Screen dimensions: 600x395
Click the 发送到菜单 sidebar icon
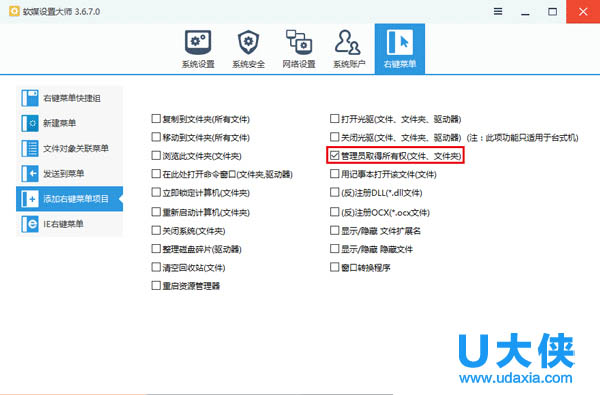coord(30,174)
